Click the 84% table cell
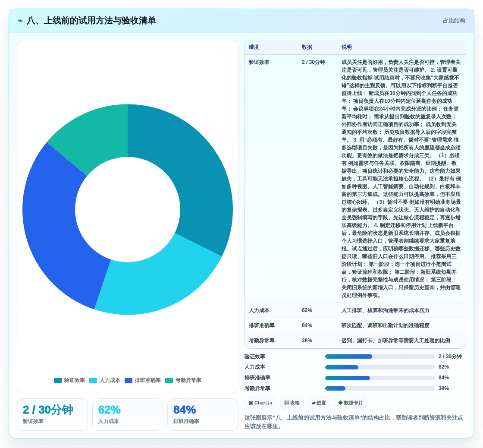This screenshot has width=483, height=448. [307, 325]
